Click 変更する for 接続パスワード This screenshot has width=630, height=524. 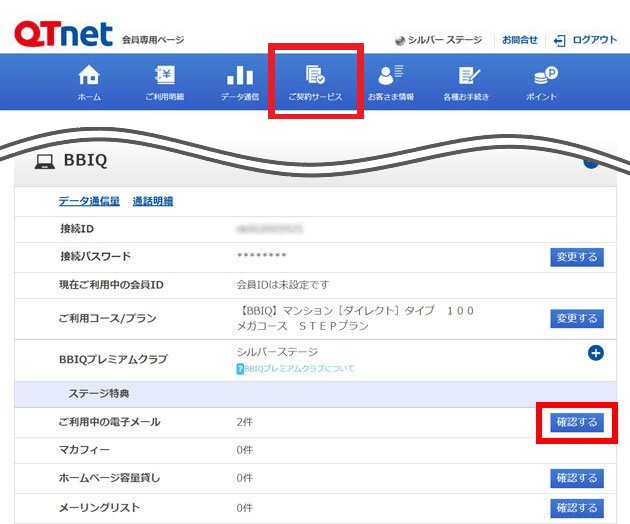(576, 257)
